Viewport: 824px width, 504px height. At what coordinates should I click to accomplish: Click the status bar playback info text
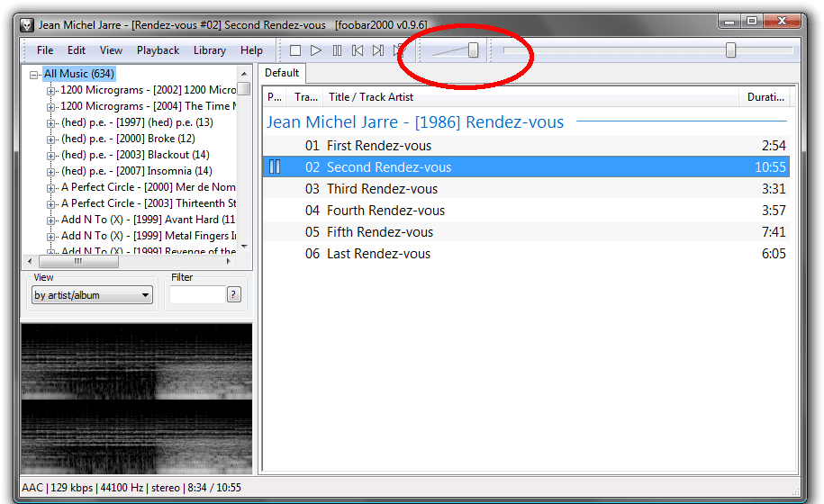[131, 488]
